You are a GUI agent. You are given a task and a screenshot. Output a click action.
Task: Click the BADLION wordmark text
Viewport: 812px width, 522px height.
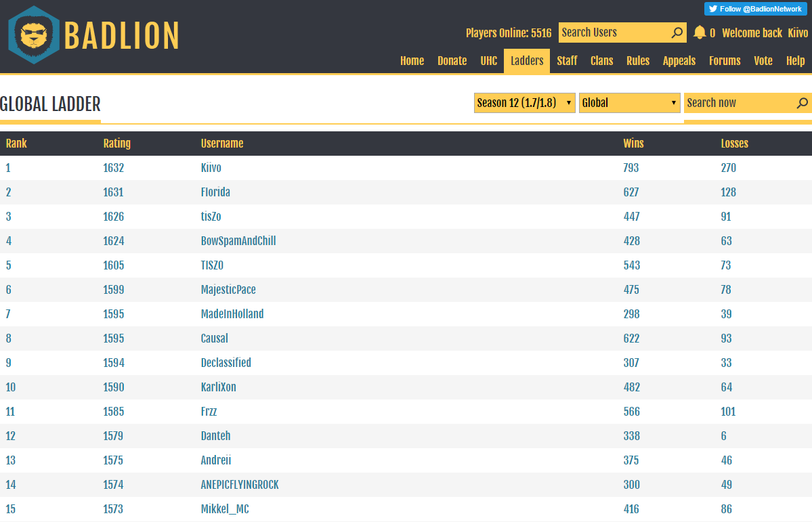[122, 36]
